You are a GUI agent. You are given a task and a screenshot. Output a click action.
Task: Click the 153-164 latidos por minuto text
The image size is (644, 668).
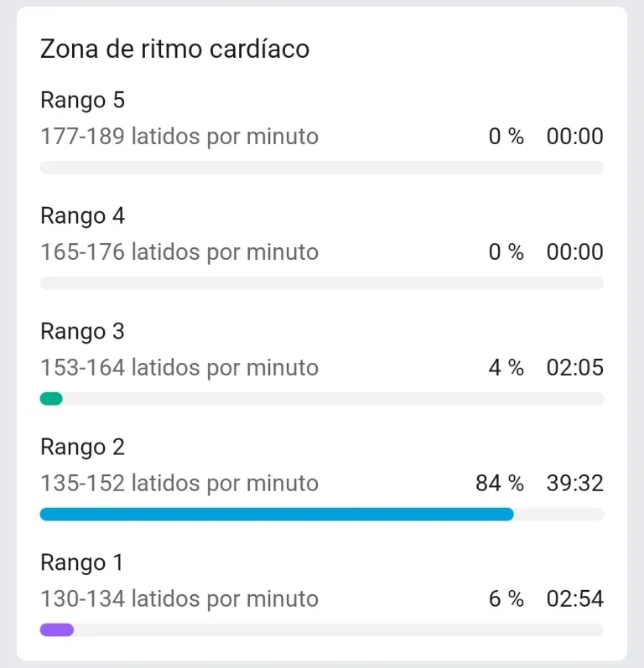pyautogui.click(x=179, y=368)
